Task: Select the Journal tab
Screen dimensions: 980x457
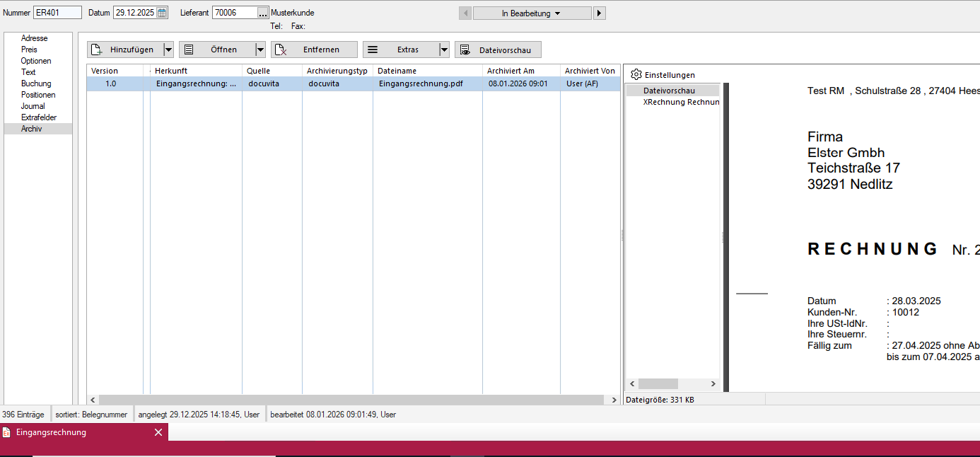Action: pos(33,106)
